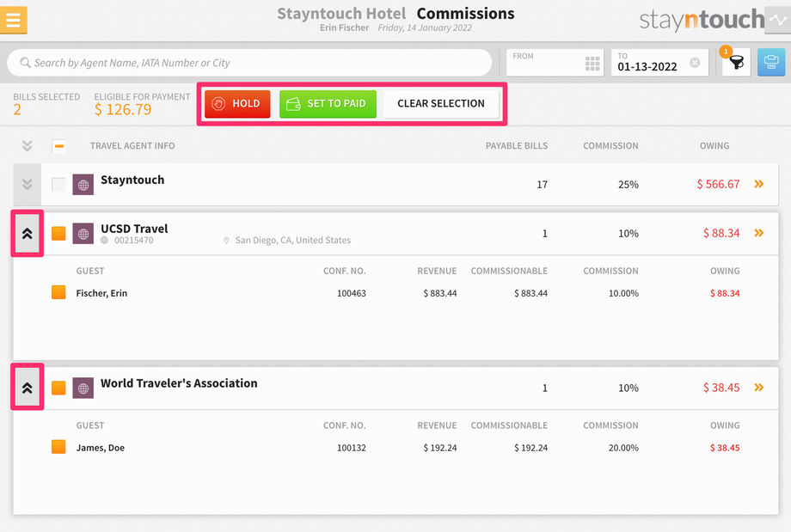Collapse the World Traveler's Association row

pos(28,388)
